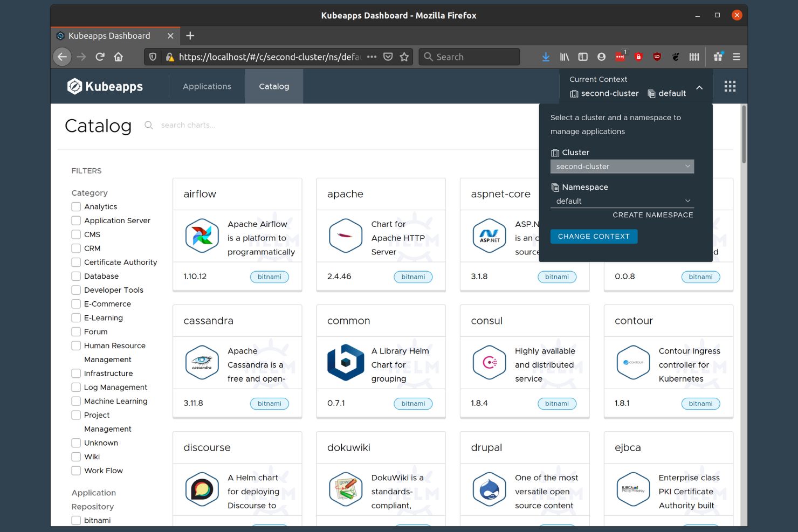Close the Kubeapps Dashboard tab
This screenshot has height=532, width=798.
pyautogui.click(x=170, y=36)
